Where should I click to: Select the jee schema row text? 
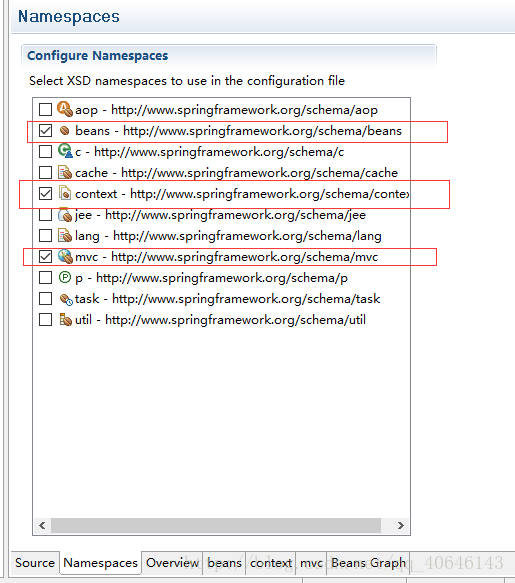[x=221, y=215]
